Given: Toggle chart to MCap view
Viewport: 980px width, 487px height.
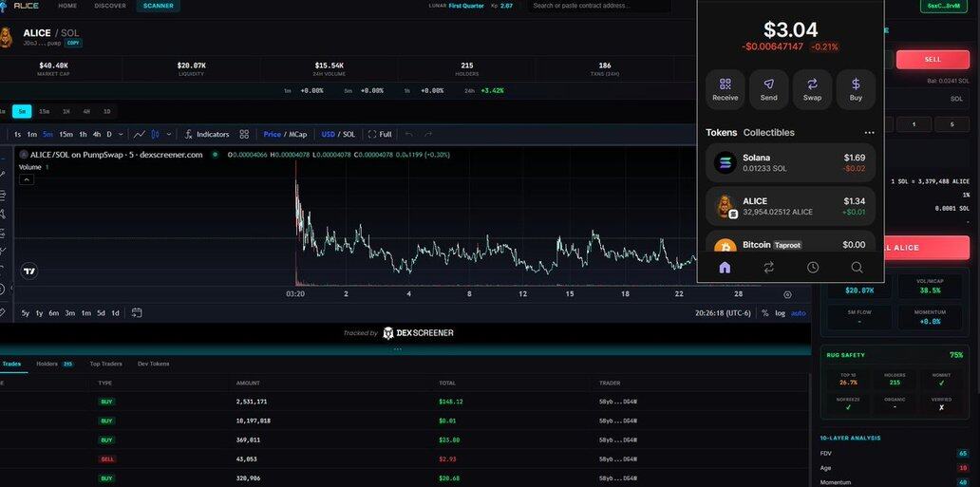Looking at the screenshot, I should (x=298, y=135).
